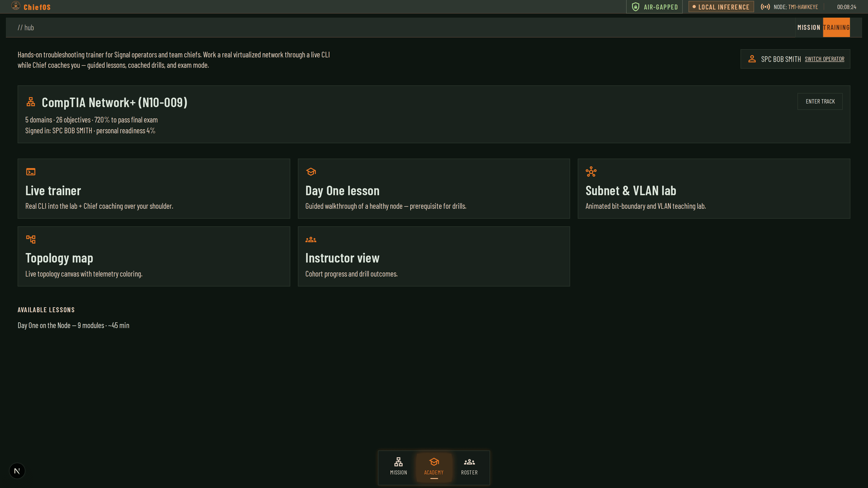868x488 pixels.
Task: Open the Instructor view card
Action: [434, 256]
